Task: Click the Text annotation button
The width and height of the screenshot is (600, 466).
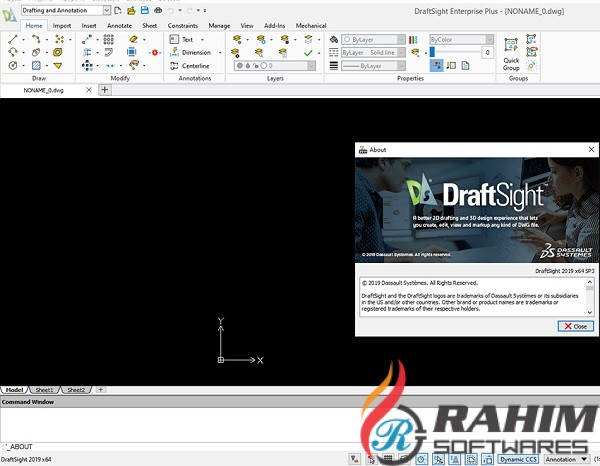Action: (x=182, y=39)
